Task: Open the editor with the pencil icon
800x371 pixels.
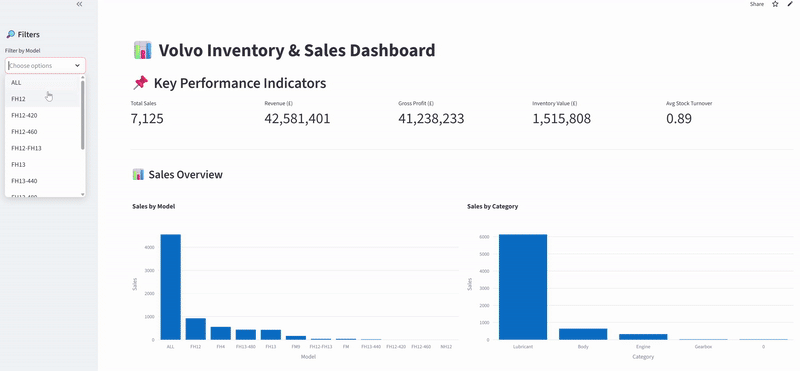Action: [x=790, y=4]
